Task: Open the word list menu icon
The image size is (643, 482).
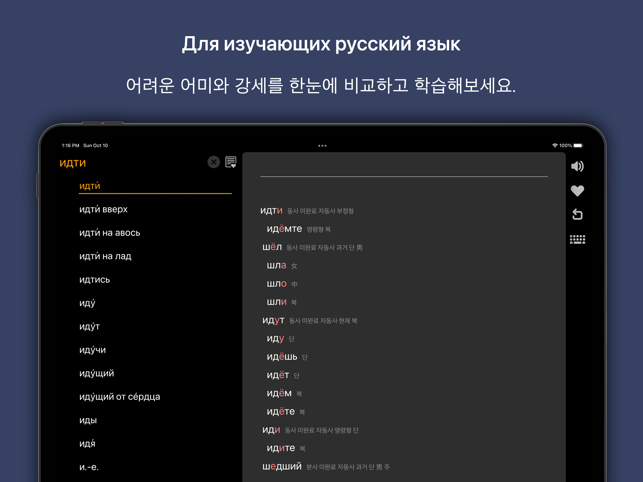Action: point(231,162)
